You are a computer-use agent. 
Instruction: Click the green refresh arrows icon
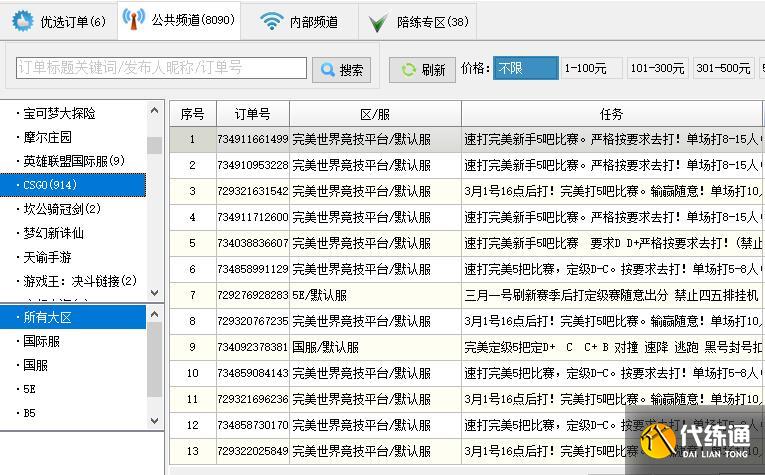[x=408, y=70]
